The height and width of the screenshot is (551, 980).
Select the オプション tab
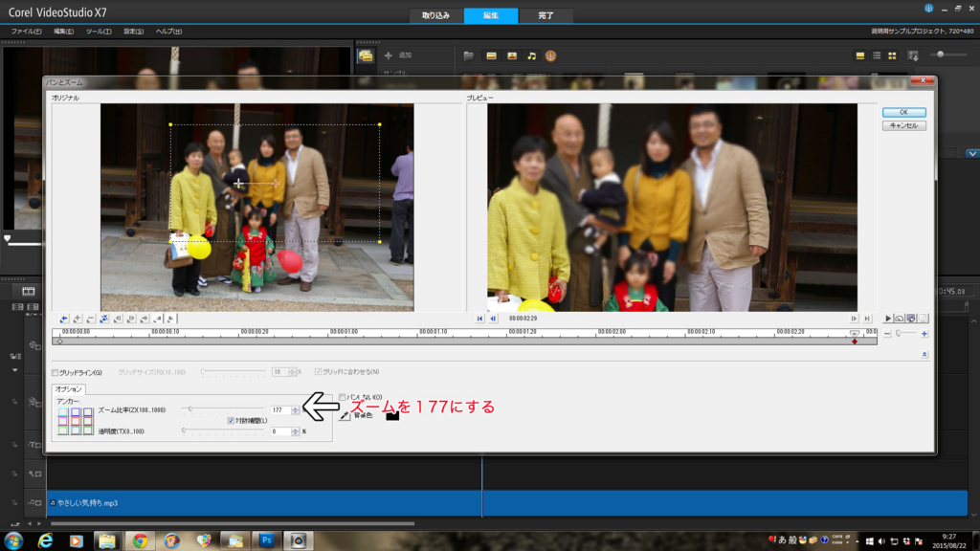pyautogui.click(x=68, y=389)
